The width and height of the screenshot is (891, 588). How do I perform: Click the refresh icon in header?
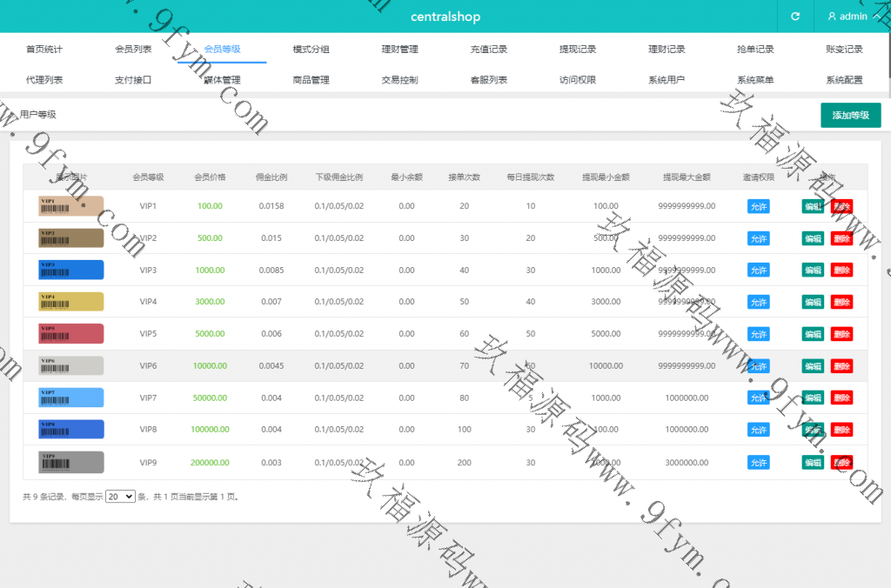pos(794,17)
